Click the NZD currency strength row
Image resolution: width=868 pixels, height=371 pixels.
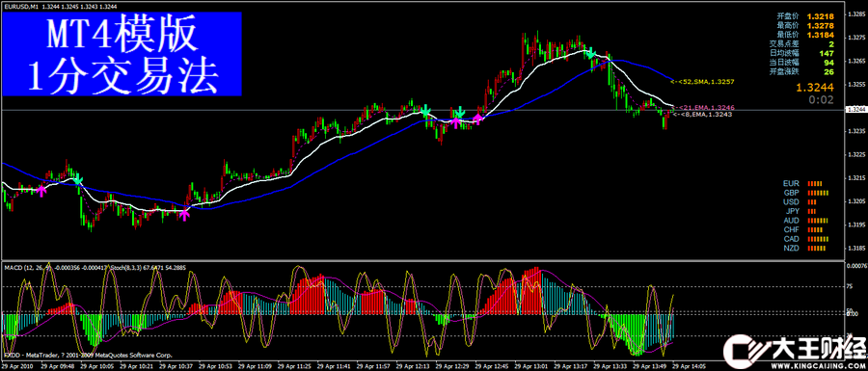[x=804, y=249]
